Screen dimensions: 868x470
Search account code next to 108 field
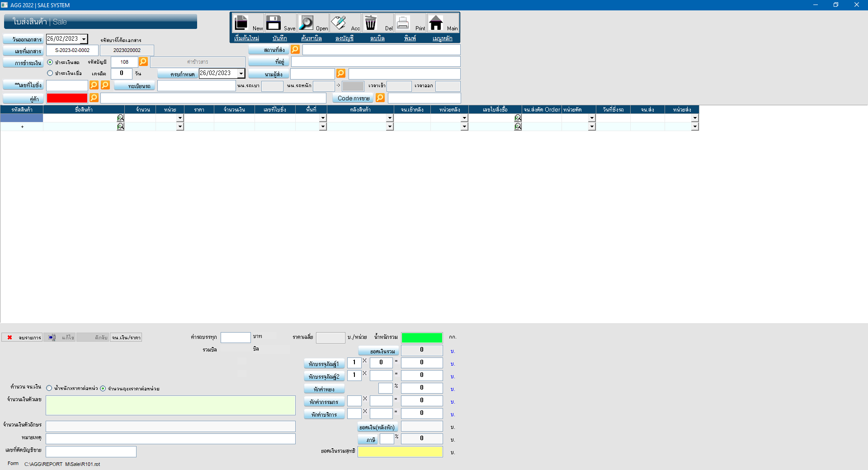pos(143,61)
